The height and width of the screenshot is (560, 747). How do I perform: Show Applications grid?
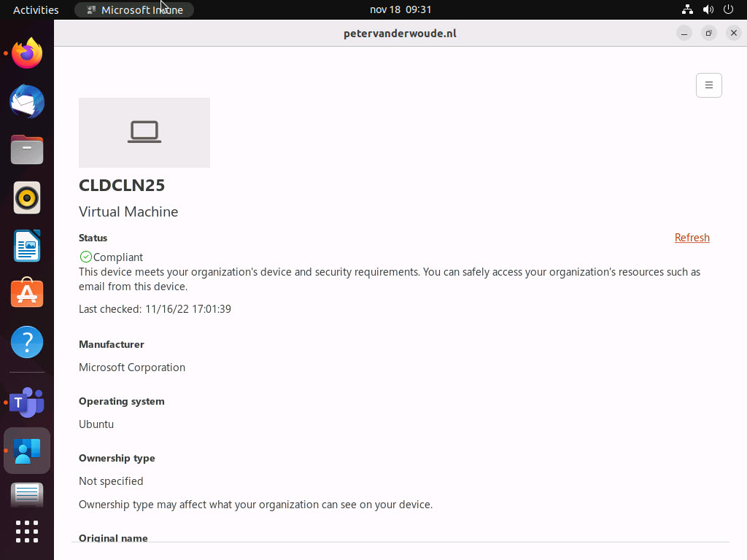pyautogui.click(x=27, y=532)
